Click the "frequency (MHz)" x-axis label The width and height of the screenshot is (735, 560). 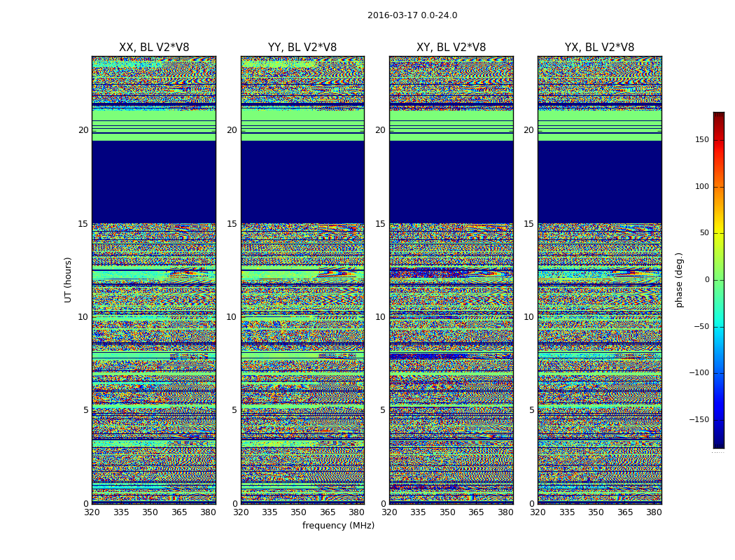tap(338, 525)
